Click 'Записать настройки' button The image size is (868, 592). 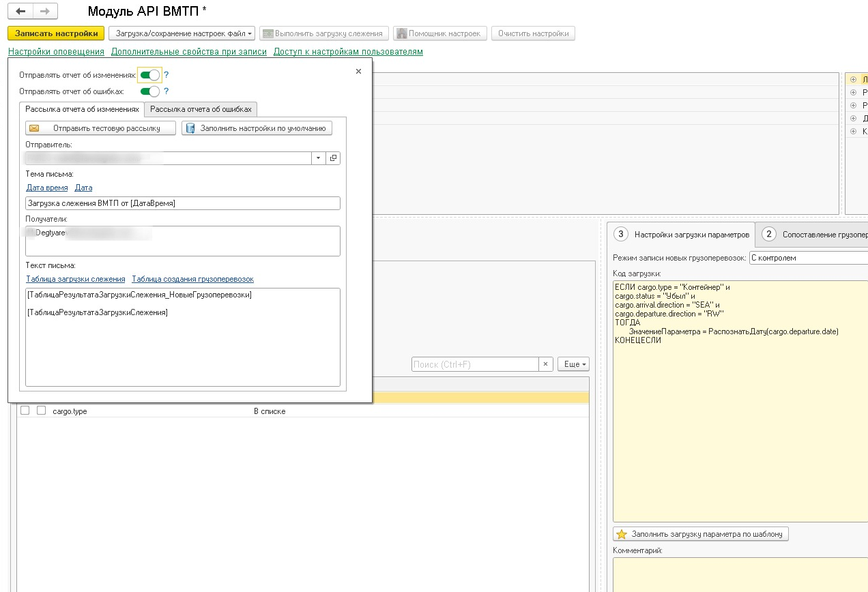pos(56,33)
